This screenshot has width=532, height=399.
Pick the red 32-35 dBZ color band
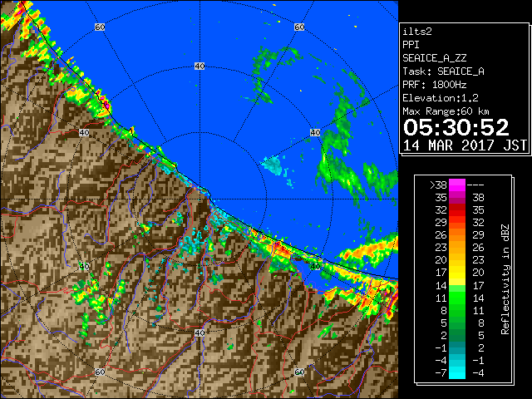(x=457, y=210)
